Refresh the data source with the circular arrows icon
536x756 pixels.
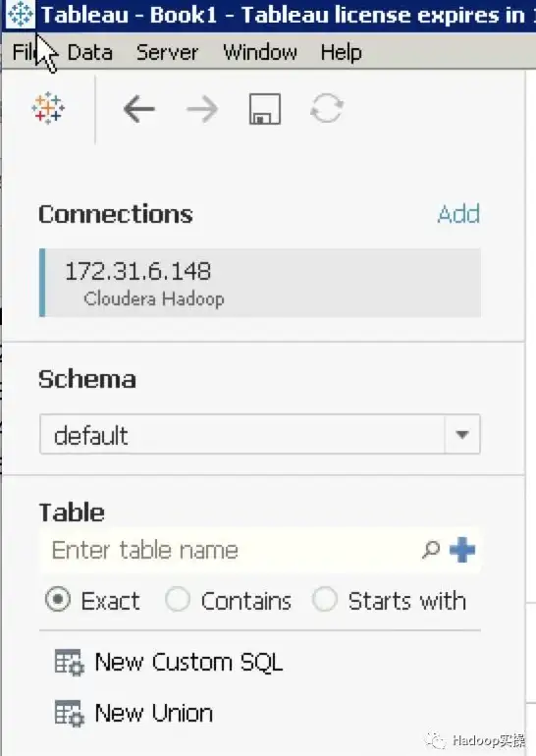(x=327, y=108)
